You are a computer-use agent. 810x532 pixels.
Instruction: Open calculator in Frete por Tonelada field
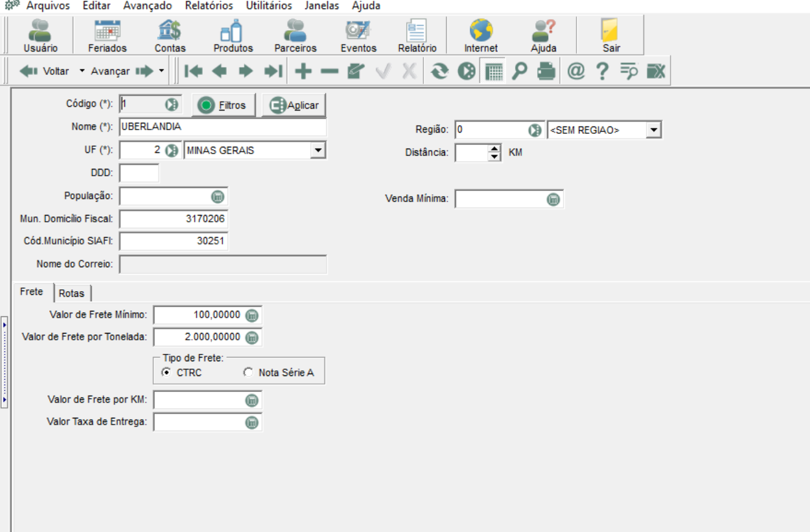click(x=252, y=337)
